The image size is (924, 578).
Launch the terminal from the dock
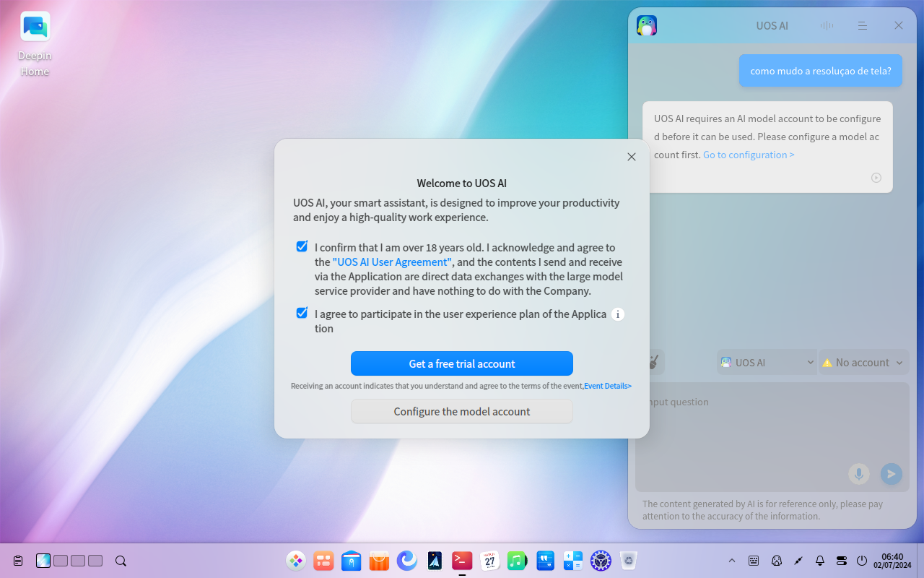click(x=462, y=561)
